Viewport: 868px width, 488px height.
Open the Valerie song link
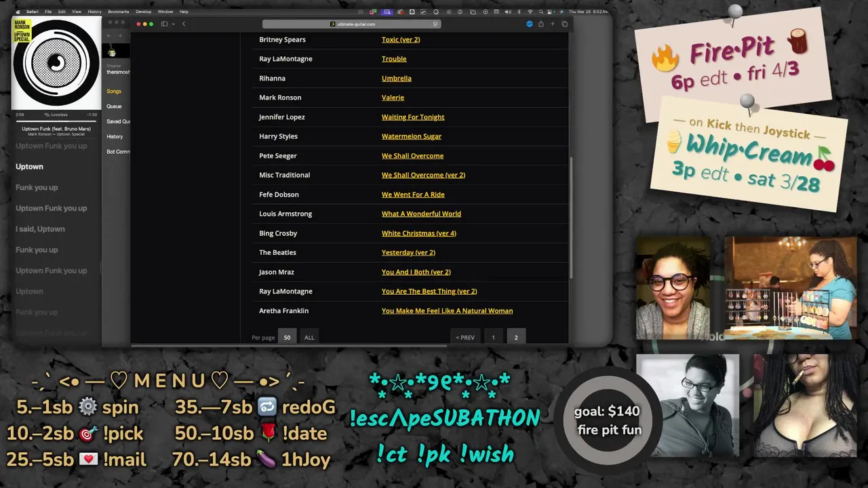[x=393, y=98]
